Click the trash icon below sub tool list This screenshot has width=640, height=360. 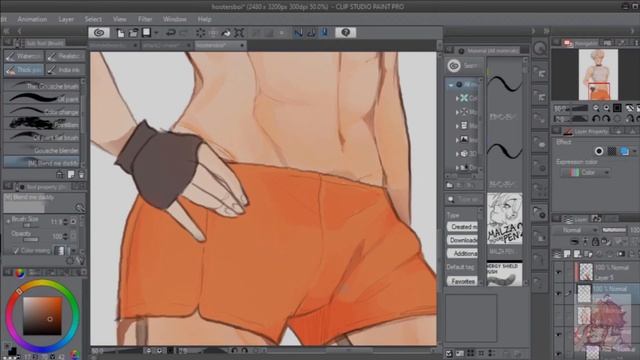(x=82, y=175)
